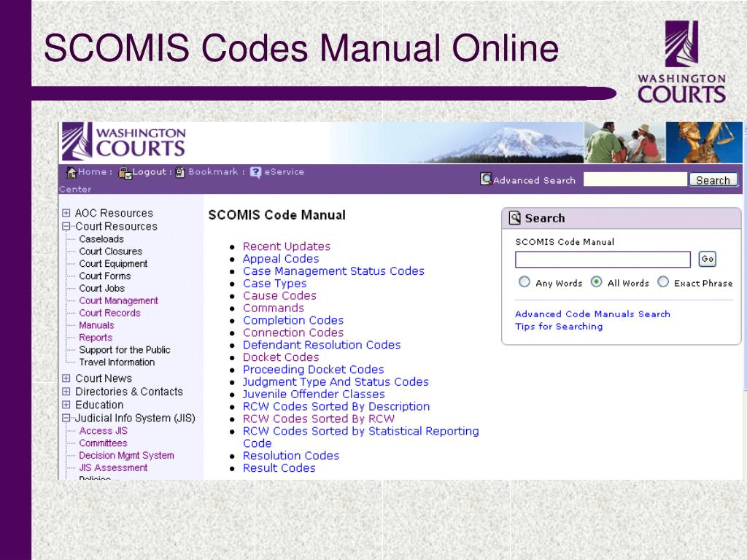Open the Home link in navigation bar
Screen dimensions: 747x560
click(x=93, y=172)
